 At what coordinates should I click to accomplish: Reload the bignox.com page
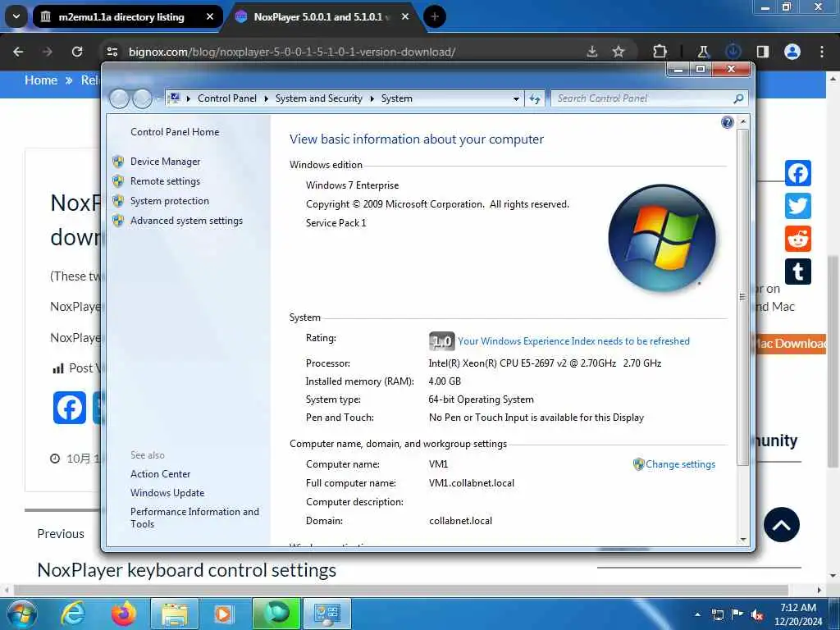tap(77, 52)
